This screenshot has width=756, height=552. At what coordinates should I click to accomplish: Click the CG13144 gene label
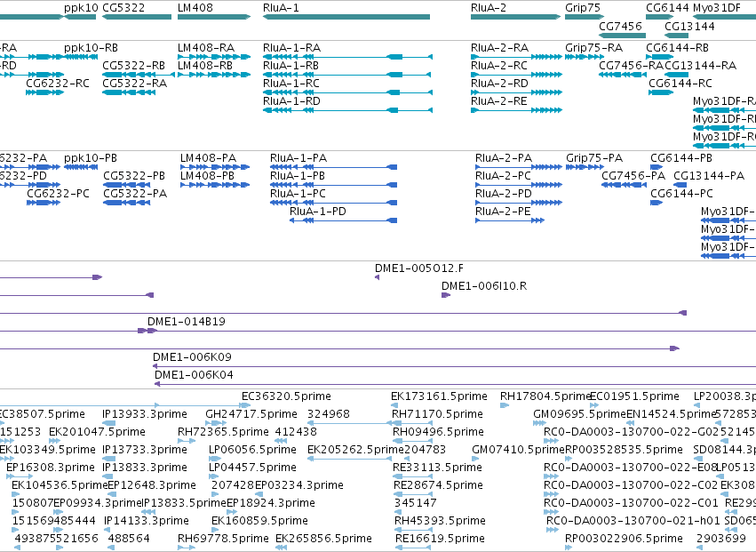click(x=689, y=26)
